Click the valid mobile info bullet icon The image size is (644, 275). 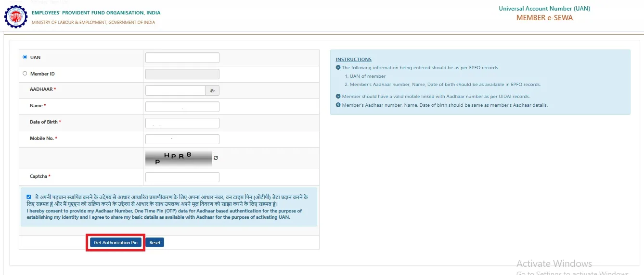338,97
